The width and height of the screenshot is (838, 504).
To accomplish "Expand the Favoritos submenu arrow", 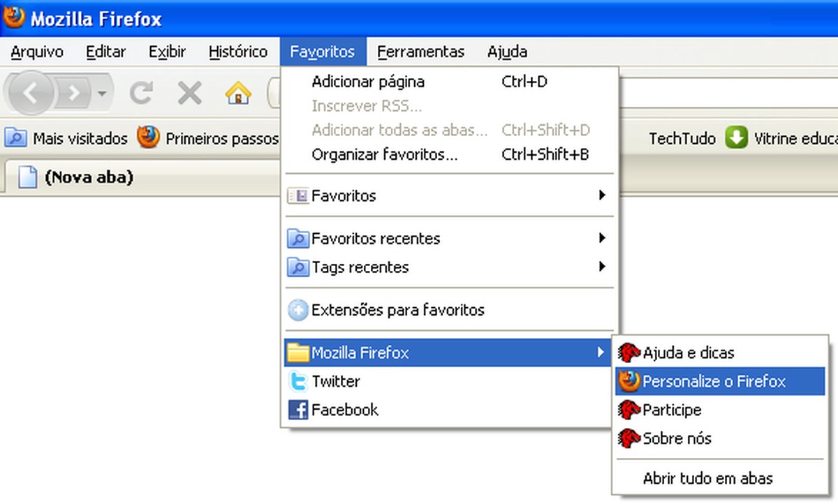I will point(602,195).
